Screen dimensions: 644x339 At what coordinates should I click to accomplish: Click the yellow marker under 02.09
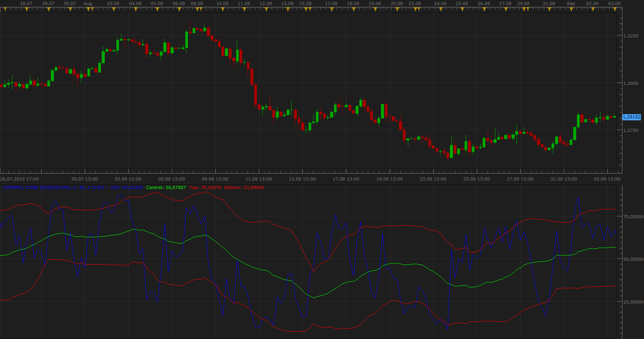click(x=593, y=9)
